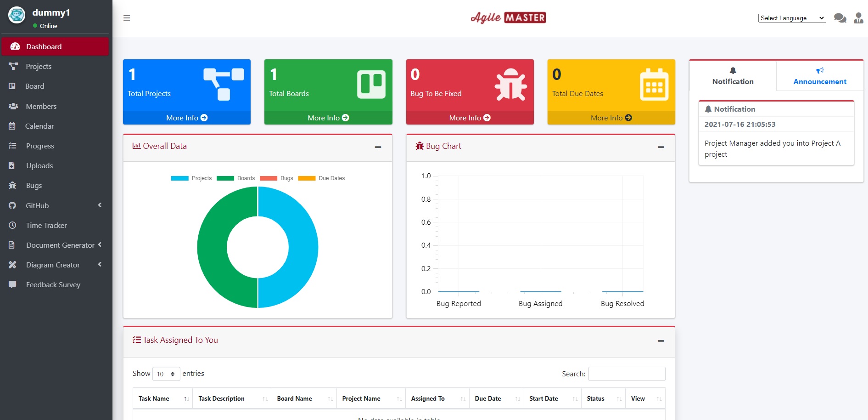The width and height of the screenshot is (868, 420).
Task: Go to Board in the sidebar
Action: [55, 86]
